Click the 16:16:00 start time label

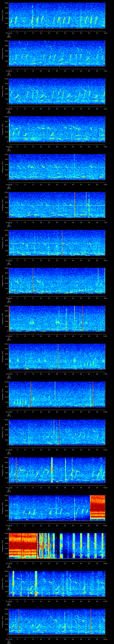pyautogui.click(x=9, y=601)
